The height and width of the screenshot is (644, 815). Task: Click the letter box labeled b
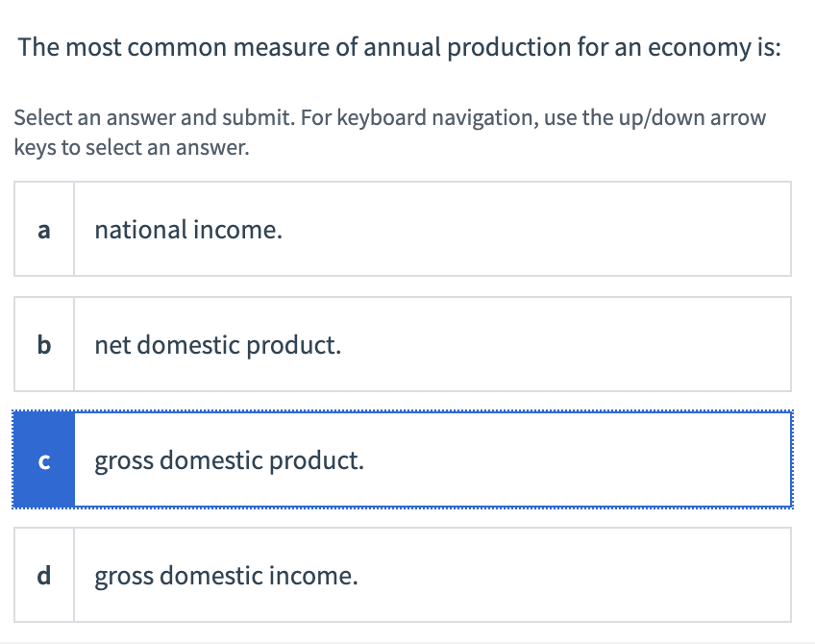point(43,344)
